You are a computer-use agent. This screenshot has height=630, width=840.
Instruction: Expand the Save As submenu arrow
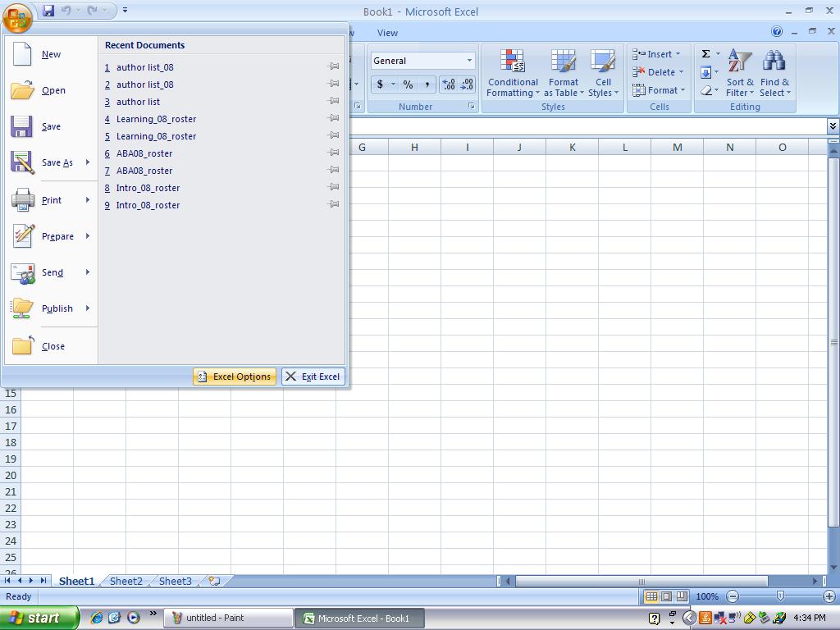(88, 162)
